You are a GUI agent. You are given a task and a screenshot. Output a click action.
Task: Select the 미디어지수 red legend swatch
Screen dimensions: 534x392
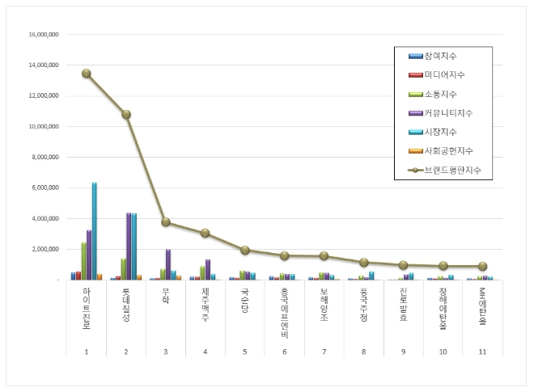pyautogui.click(x=416, y=74)
